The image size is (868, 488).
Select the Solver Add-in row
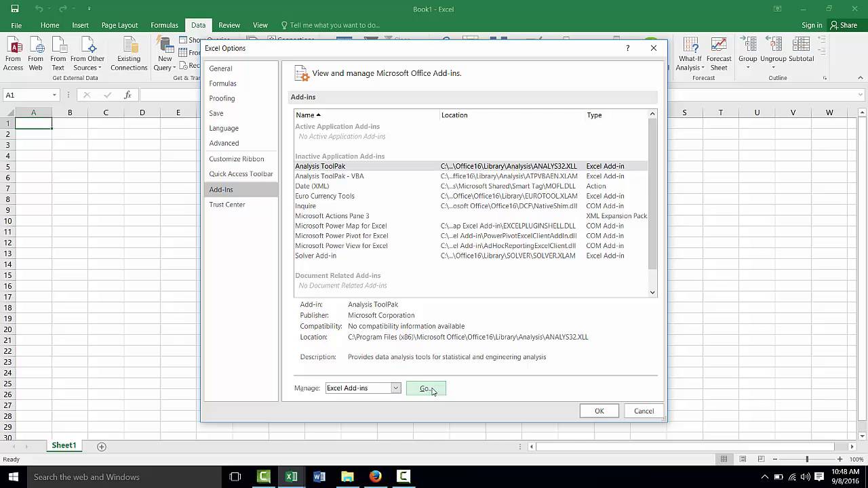(x=471, y=256)
